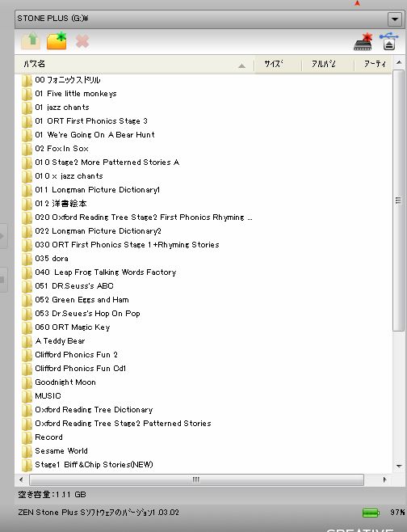
Task: Click the 97% battery percentage text
Action: [397, 513]
